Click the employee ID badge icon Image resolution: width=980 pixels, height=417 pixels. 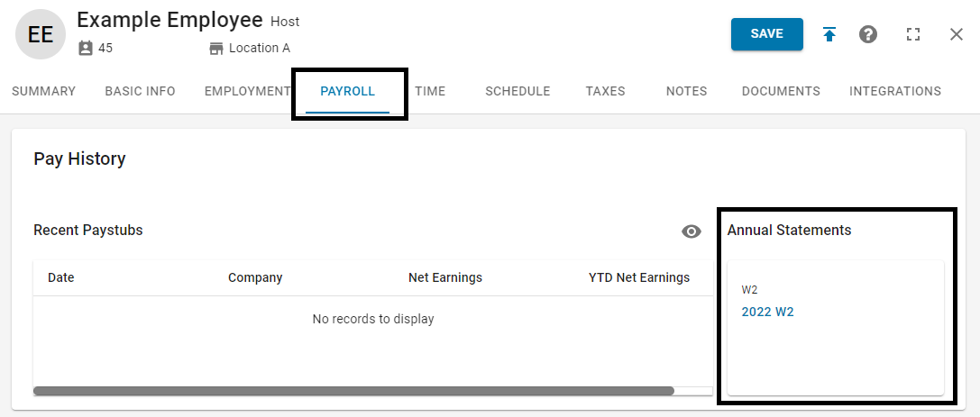click(86, 48)
